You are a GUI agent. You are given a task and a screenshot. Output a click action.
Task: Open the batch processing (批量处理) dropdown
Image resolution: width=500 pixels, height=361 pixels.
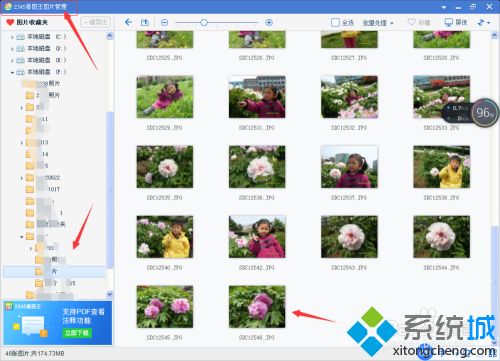click(x=378, y=23)
